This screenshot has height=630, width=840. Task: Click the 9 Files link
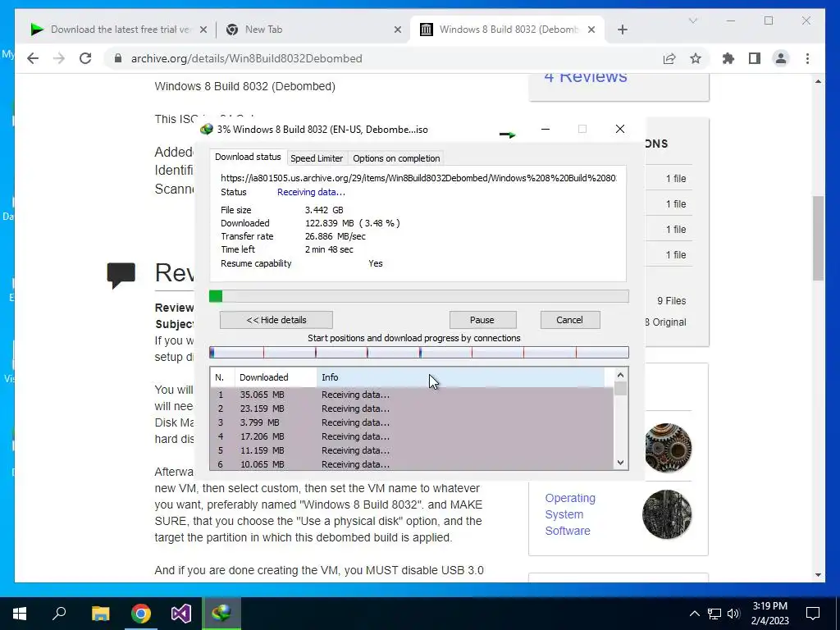point(671,300)
